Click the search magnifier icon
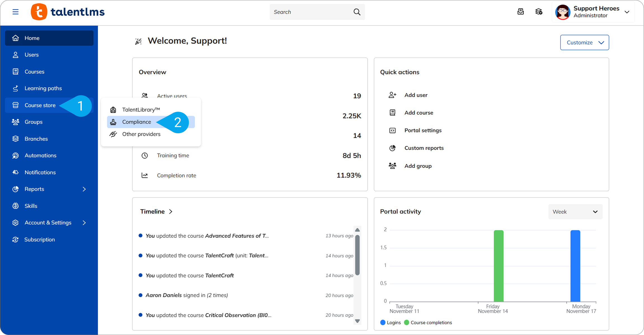 click(357, 12)
